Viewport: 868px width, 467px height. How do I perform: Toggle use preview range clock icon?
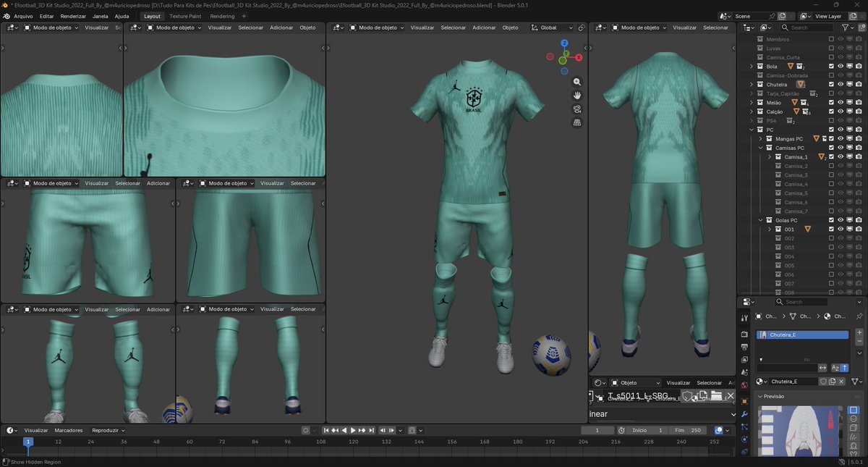(621, 430)
